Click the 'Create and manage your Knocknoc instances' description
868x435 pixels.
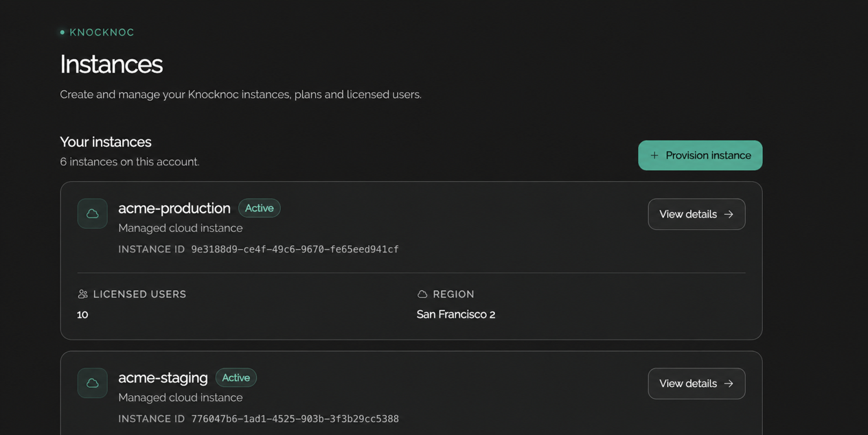(x=240, y=95)
